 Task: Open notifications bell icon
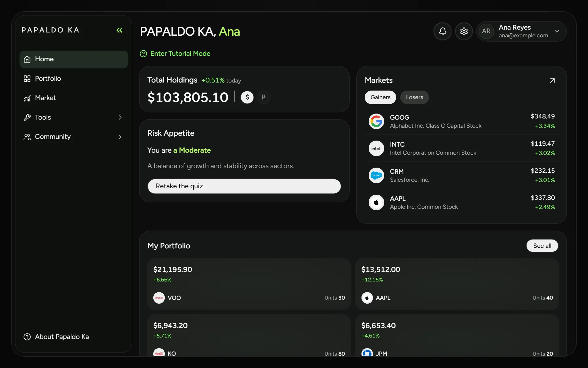point(442,31)
